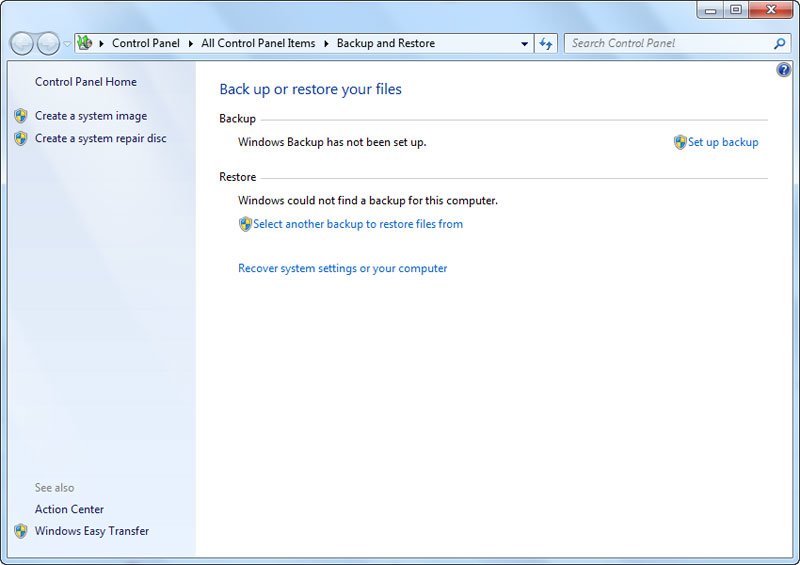Image resolution: width=800 pixels, height=565 pixels.
Task: Select Control Panel in the breadcrumb path
Action: [x=145, y=44]
